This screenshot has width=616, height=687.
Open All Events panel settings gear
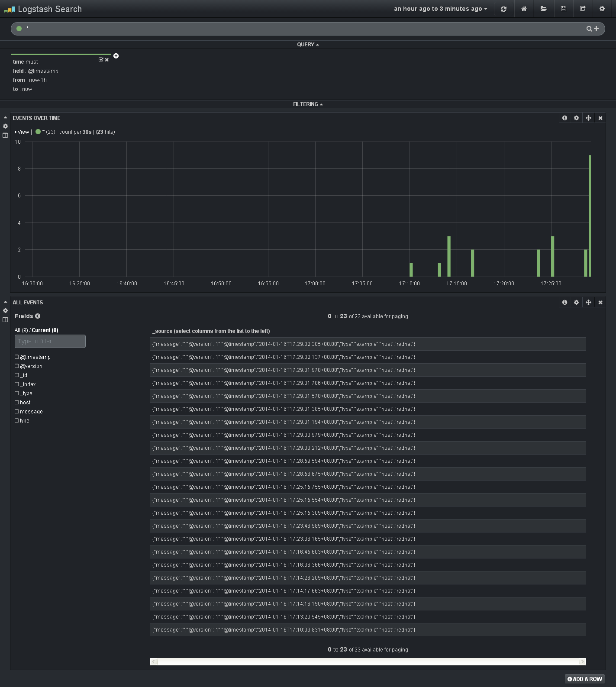[x=577, y=302]
